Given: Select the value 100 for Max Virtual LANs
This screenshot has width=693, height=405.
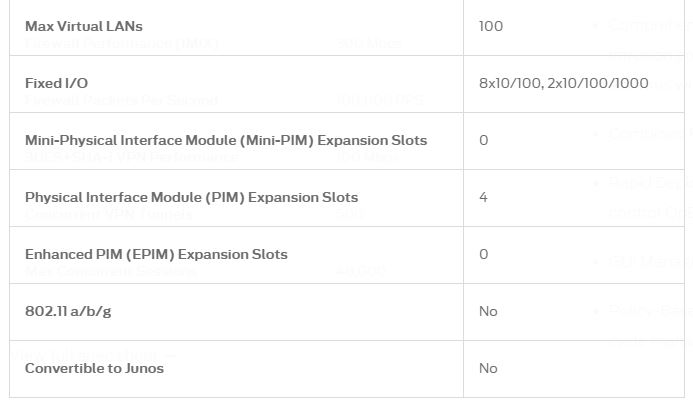Looking at the screenshot, I should pos(491,26).
